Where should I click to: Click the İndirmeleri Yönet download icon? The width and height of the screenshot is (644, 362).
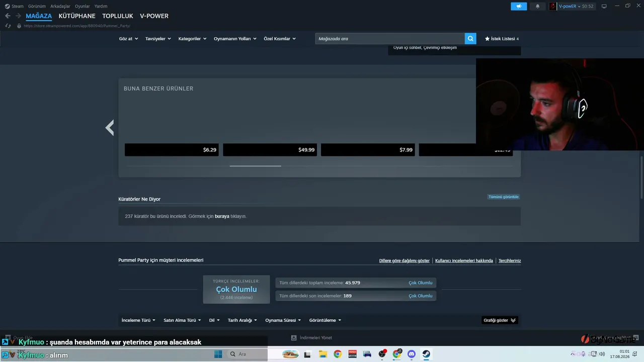294,338
